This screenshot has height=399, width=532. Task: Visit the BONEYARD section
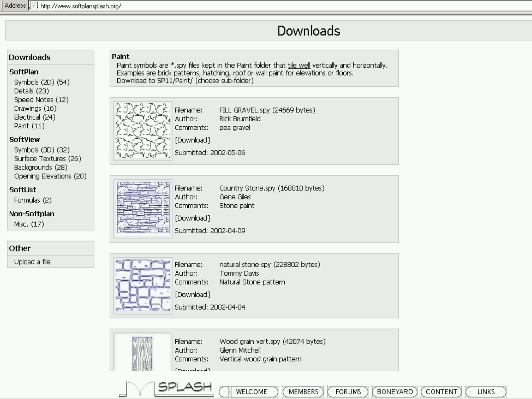point(395,392)
